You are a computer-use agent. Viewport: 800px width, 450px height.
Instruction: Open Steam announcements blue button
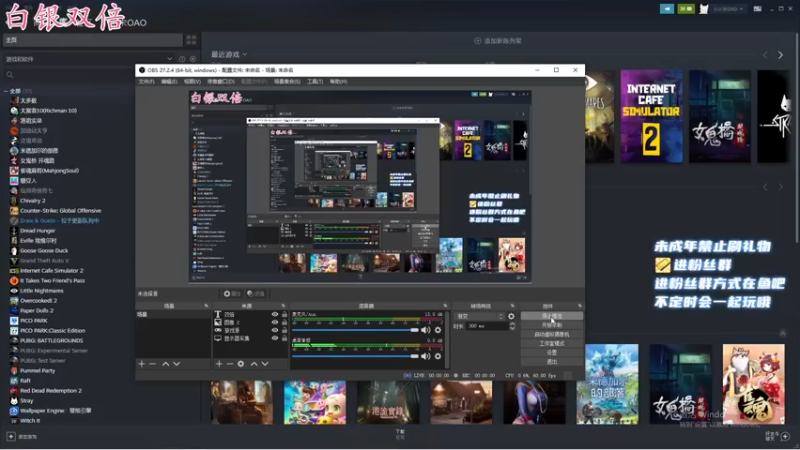[667, 9]
